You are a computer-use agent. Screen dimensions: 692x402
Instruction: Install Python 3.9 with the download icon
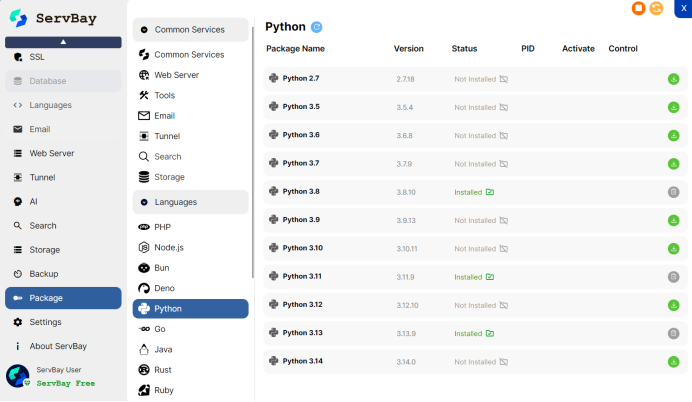click(673, 220)
